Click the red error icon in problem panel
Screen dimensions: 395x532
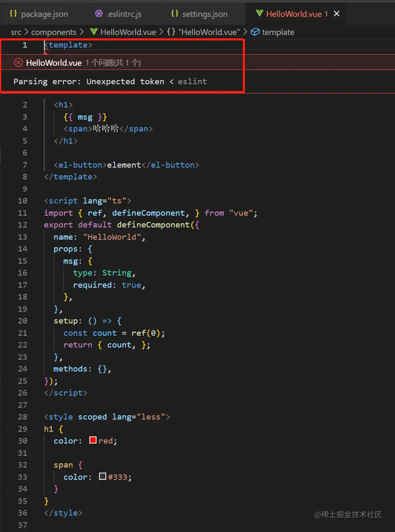pyautogui.click(x=18, y=62)
